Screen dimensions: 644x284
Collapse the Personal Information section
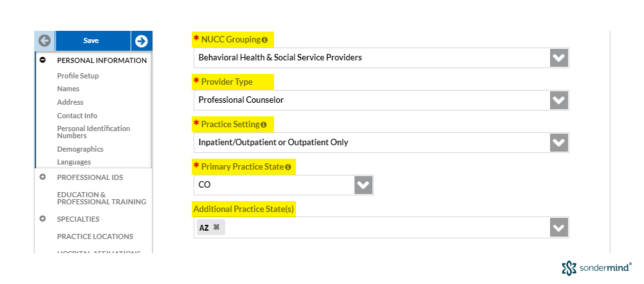point(42,60)
